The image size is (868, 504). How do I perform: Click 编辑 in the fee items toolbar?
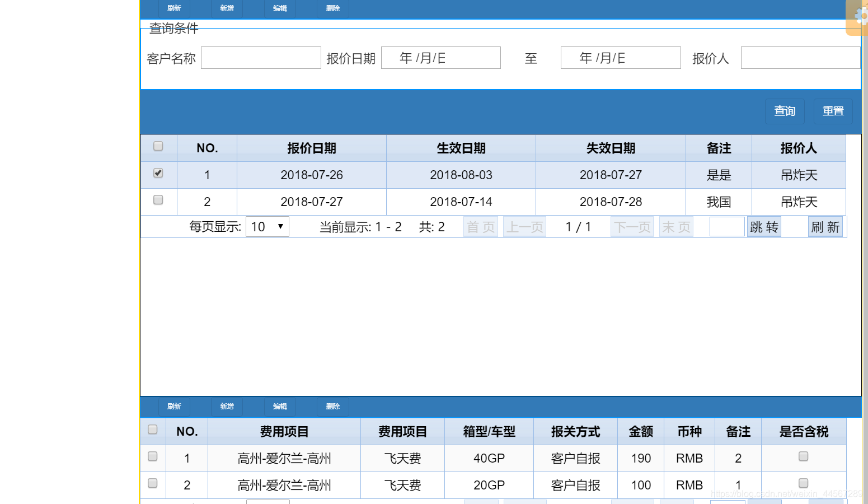pyautogui.click(x=280, y=407)
